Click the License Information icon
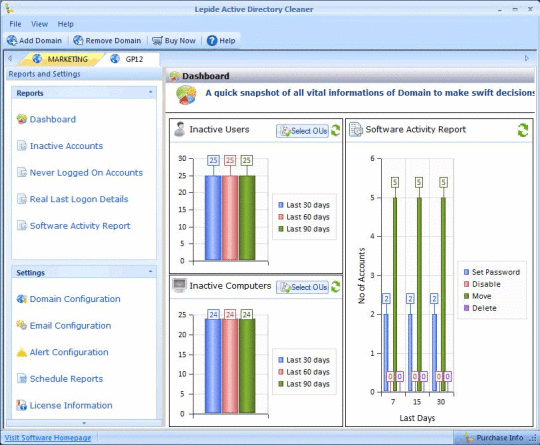Image resolution: width=540 pixels, height=445 pixels. point(22,405)
